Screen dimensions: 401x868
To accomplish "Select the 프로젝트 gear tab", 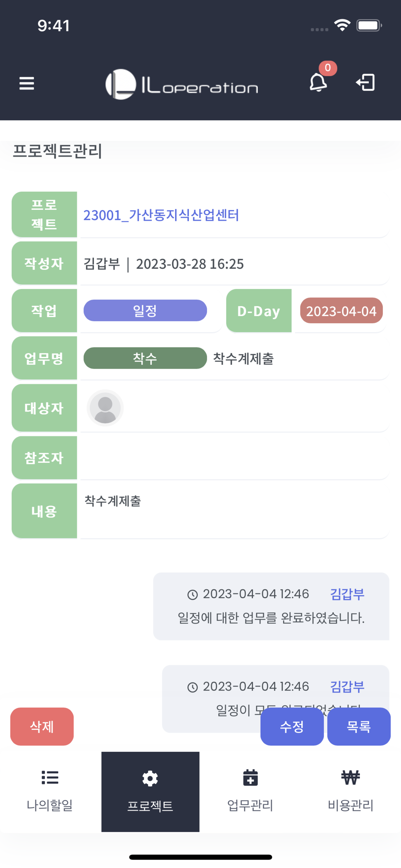I will click(150, 791).
